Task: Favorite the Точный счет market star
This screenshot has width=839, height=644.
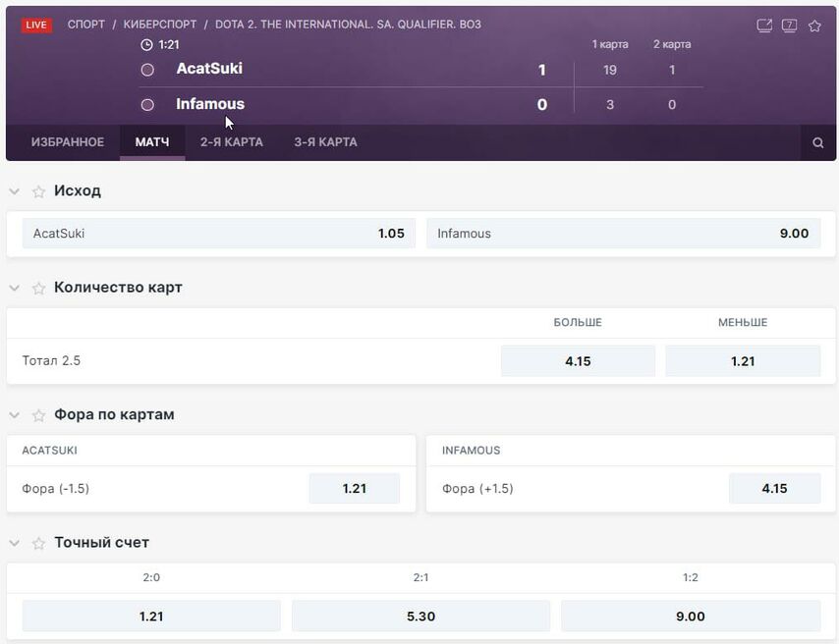Action: point(38,544)
